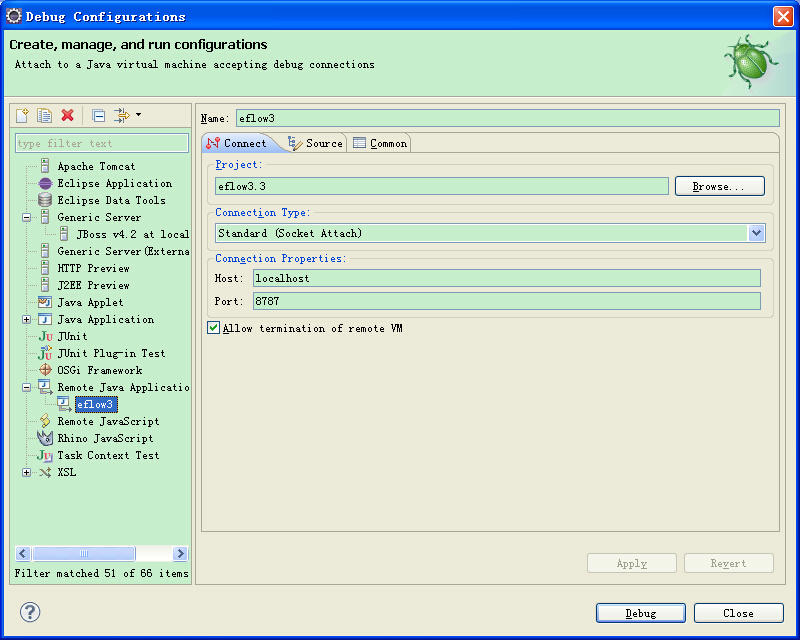Select the Java Applet icon
This screenshot has height=640, width=800.
click(45, 302)
